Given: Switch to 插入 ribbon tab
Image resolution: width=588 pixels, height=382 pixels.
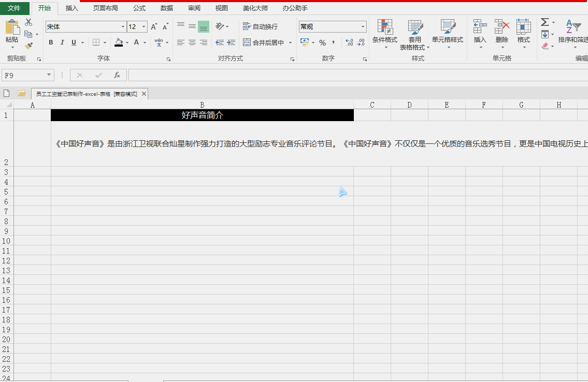Looking at the screenshot, I should click(x=71, y=8).
